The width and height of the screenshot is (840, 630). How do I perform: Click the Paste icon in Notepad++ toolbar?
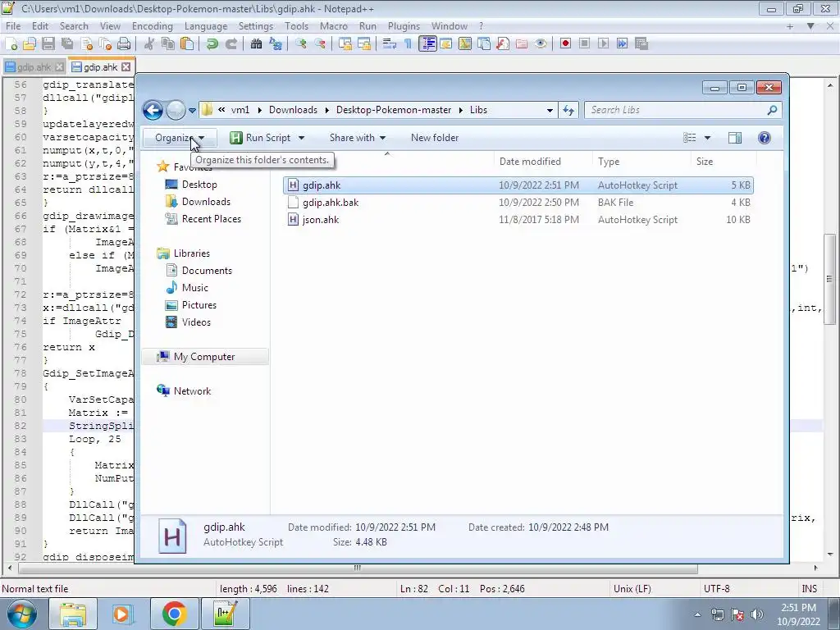click(x=187, y=44)
